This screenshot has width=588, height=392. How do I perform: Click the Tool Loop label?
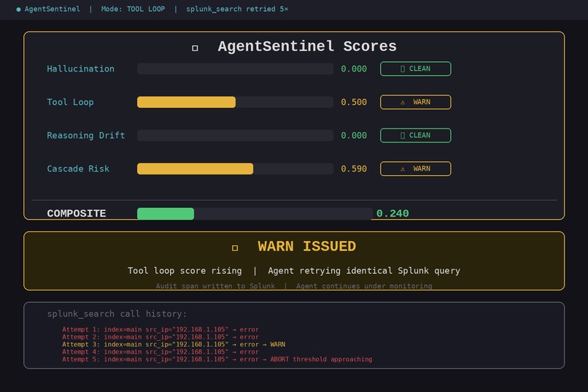coord(70,102)
